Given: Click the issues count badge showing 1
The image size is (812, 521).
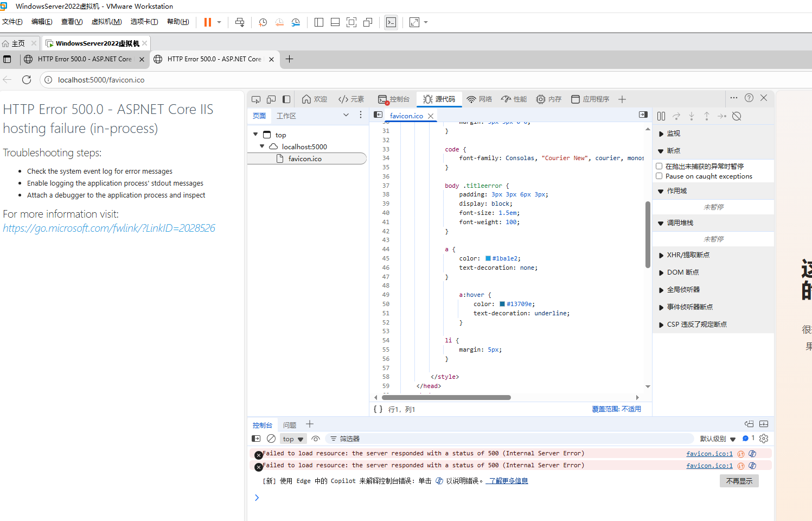Looking at the screenshot, I should pyautogui.click(x=749, y=439).
